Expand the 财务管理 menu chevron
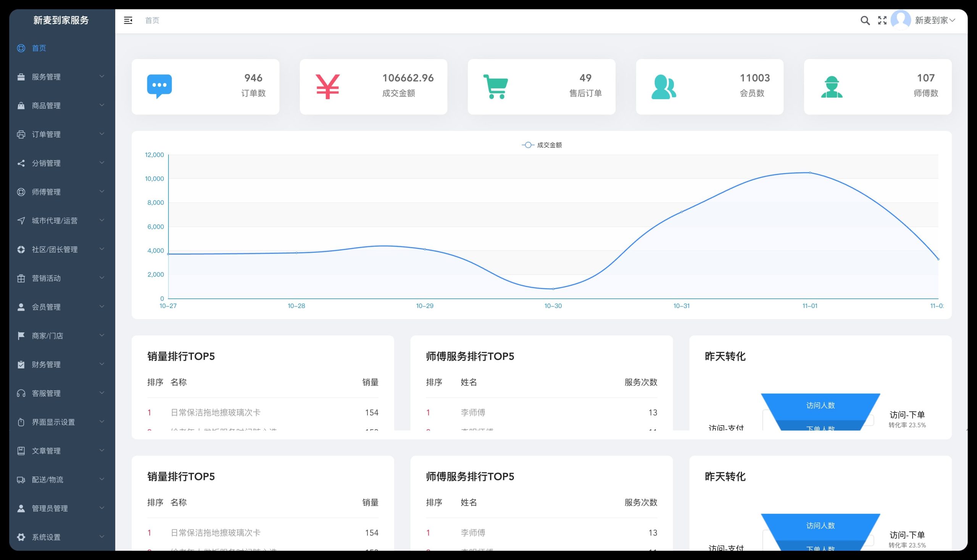This screenshot has height=560, width=977. pyautogui.click(x=102, y=364)
